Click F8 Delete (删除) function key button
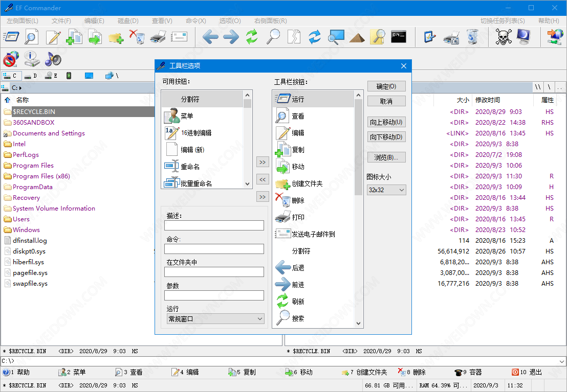The width and height of the screenshot is (567, 392). pyautogui.click(x=412, y=372)
